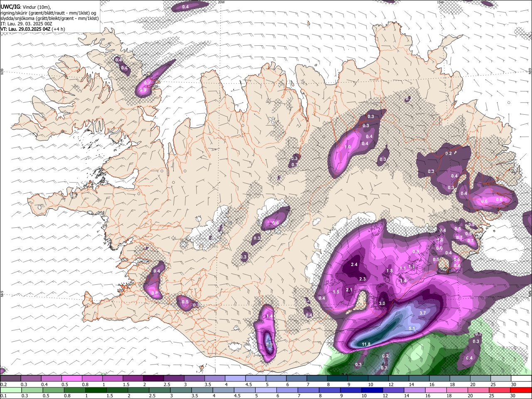
Task: Click the 'IT: Lau. 29. 03. 2025 00Z' line
Action: [26, 24]
